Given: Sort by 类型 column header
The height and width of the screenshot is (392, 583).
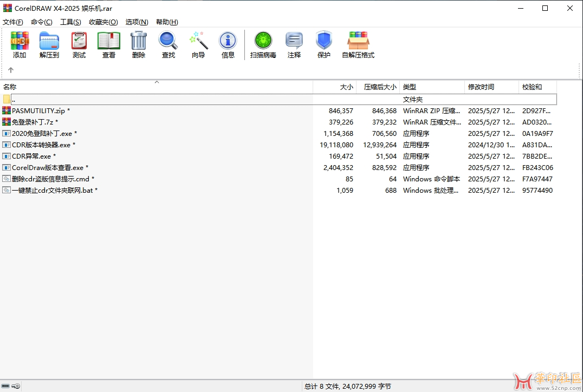Looking at the screenshot, I should (432, 87).
